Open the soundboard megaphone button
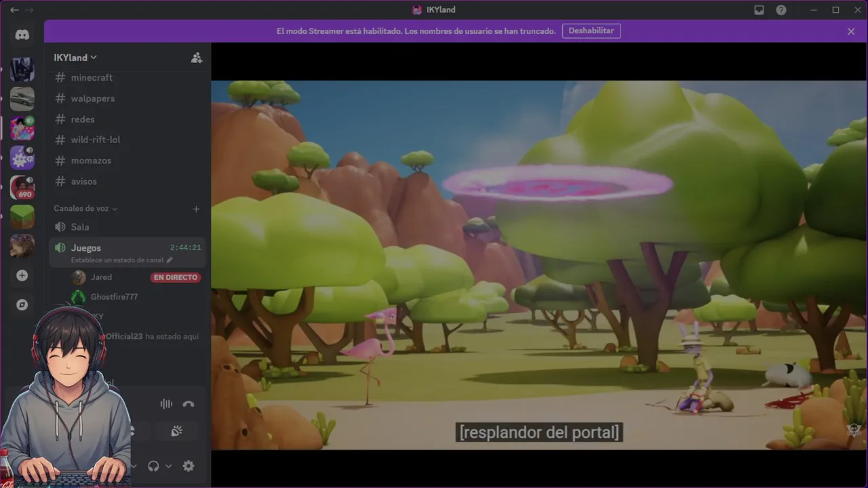The width and height of the screenshot is (868, 488). tap(176, 431)
